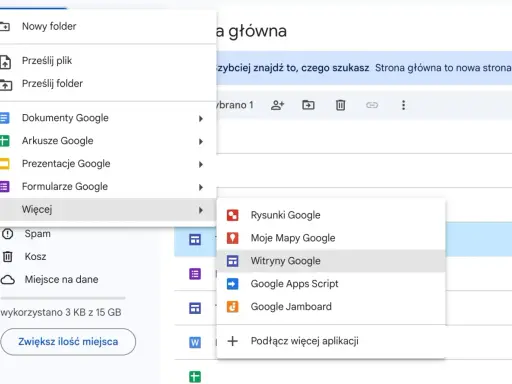
Task: Click the move-to-folder toolbar icon
Action: [308, 105]
